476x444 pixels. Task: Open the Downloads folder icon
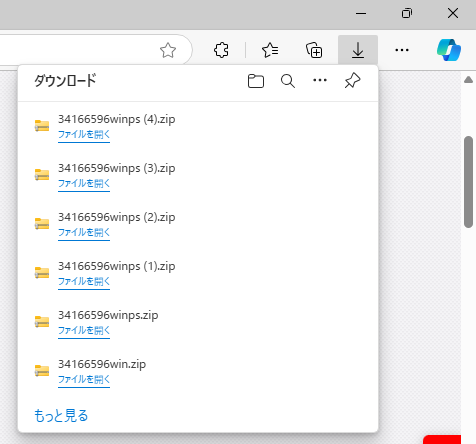click(256, 81)
